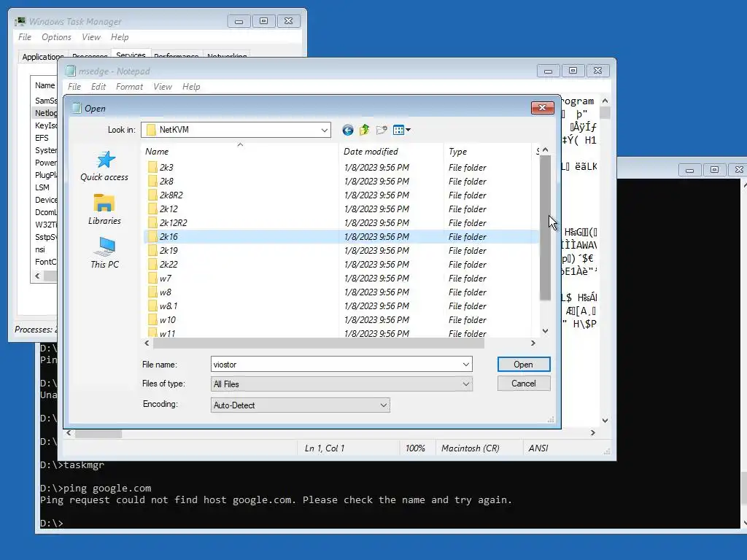
Task: Close the Open dialog
Action: coord(542,108)
